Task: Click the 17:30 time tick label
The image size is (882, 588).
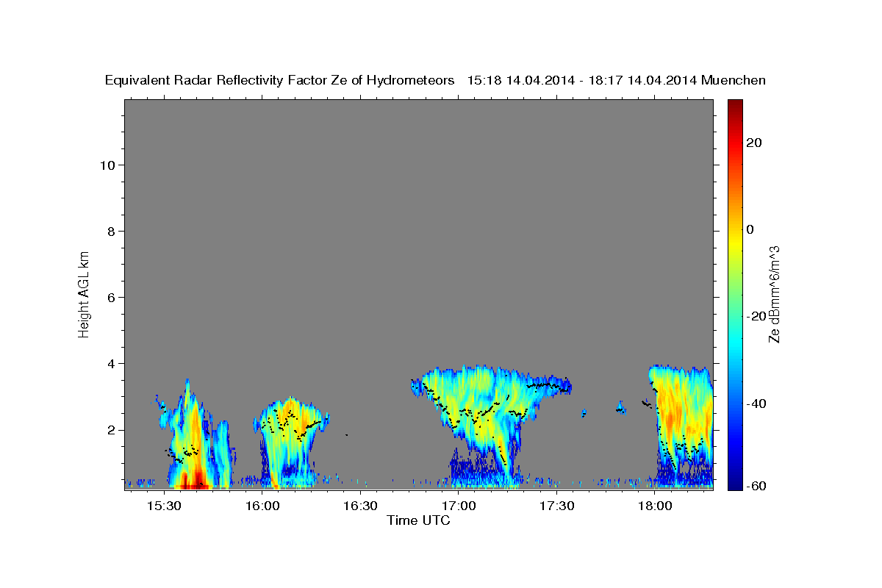Action: pyautogui.click(x=556, y=506)
